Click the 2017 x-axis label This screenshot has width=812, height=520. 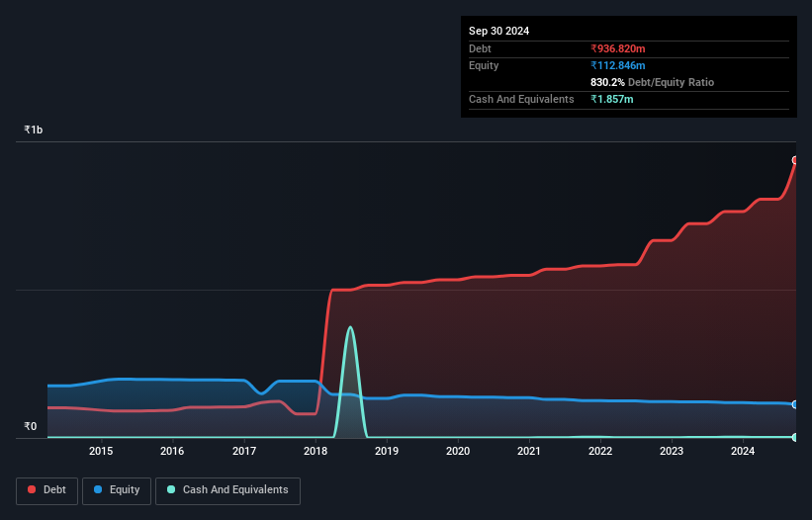click(x=244, y=451)
